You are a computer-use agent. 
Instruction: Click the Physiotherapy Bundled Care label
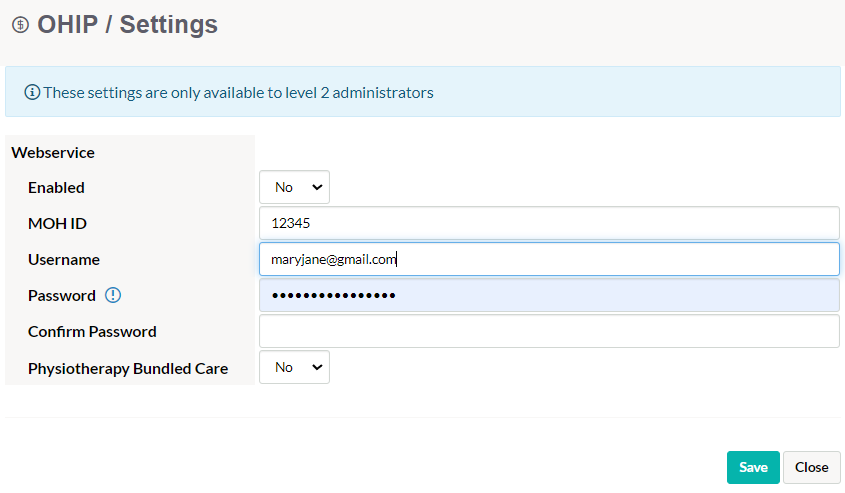point(128,369)
